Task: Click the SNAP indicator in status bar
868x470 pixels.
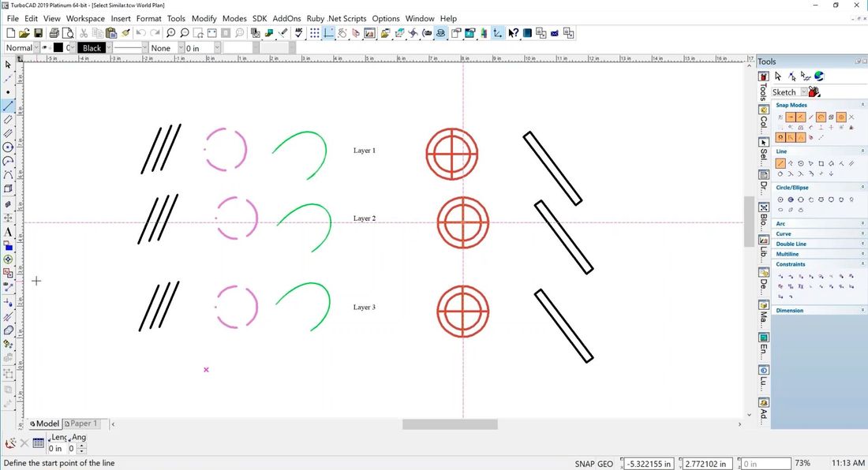Action: 585,464
